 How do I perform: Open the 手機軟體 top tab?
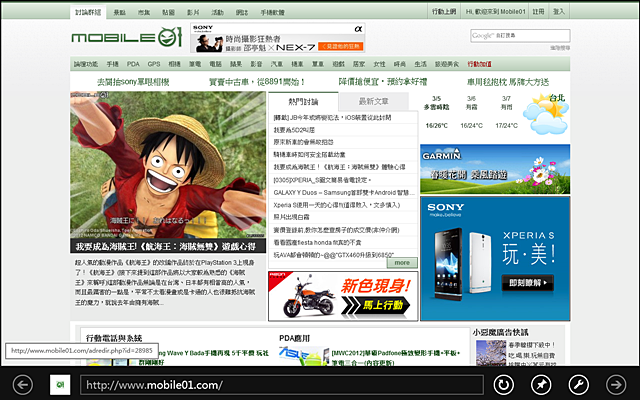tap(272, 13)
